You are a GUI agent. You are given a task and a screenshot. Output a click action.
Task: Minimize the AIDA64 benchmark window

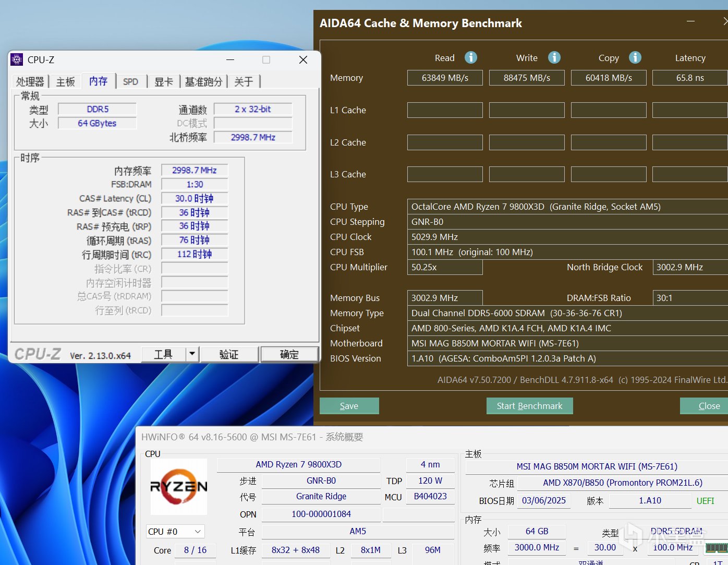(x=690, y=21)
